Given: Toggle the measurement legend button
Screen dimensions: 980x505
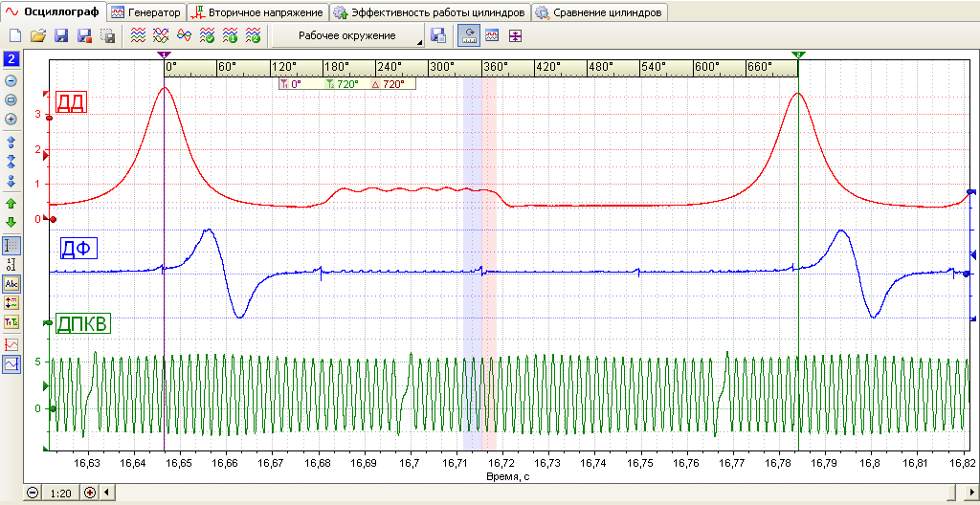Looking at the screenshot, I should click(11, 304).
